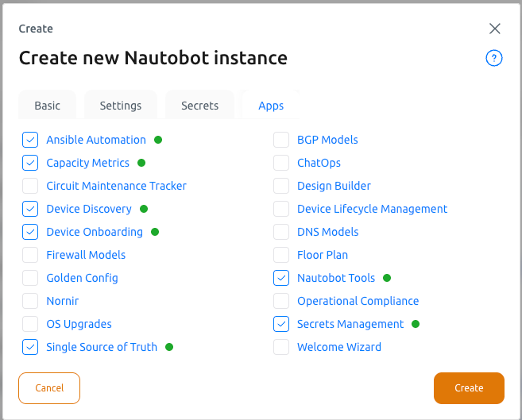Uncheck the Device Onboarding checkbox
The image size is (522, 420).
pos(30,232)
